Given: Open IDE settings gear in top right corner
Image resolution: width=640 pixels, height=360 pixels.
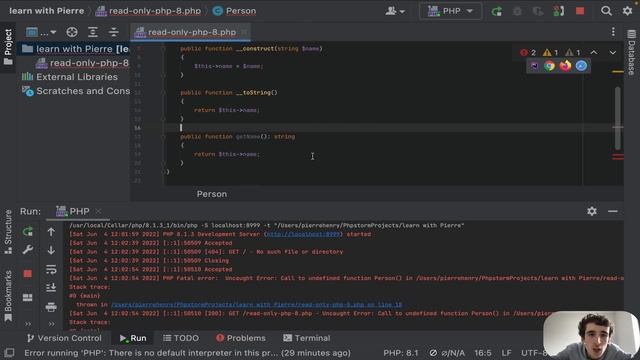Looking at the screenshot, I should coord(627,11).
